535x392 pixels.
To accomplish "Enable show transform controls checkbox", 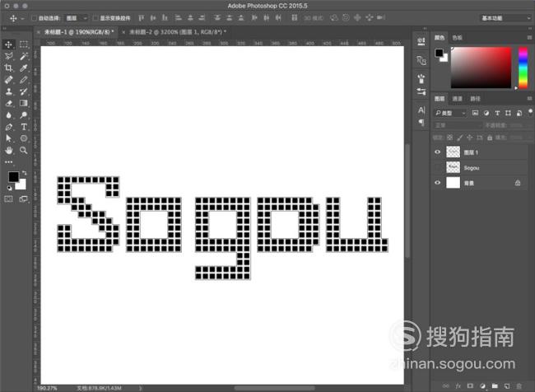I will 95,18.
